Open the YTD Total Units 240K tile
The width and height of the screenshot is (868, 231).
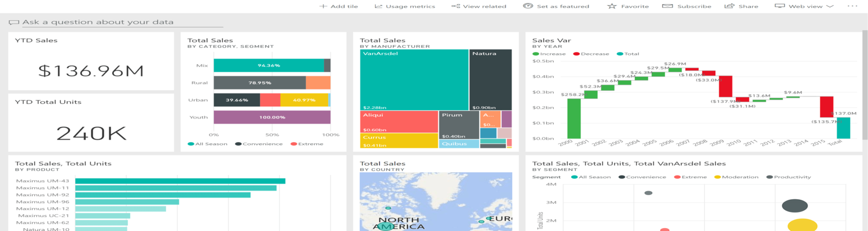click(x=91, y=133)
